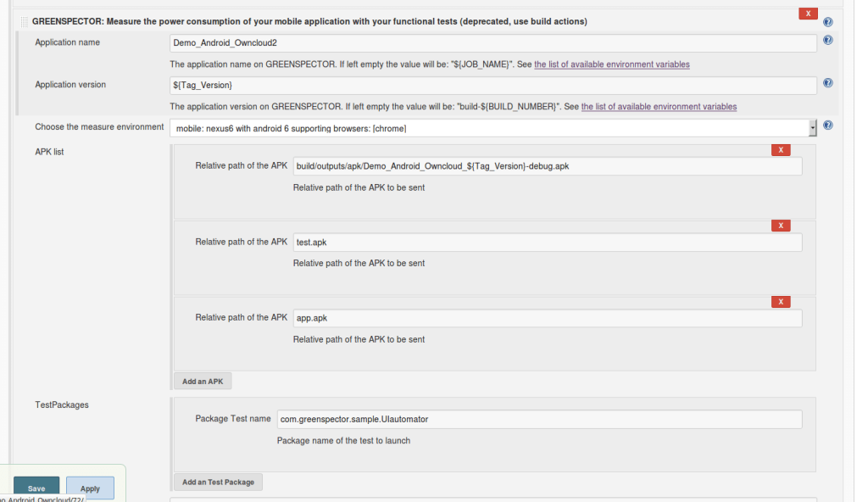Image resolution: width=868 pixels, height=502 pixels.
Task: Edit the test.apk relative path field
Action: click(x=548, y=243)
